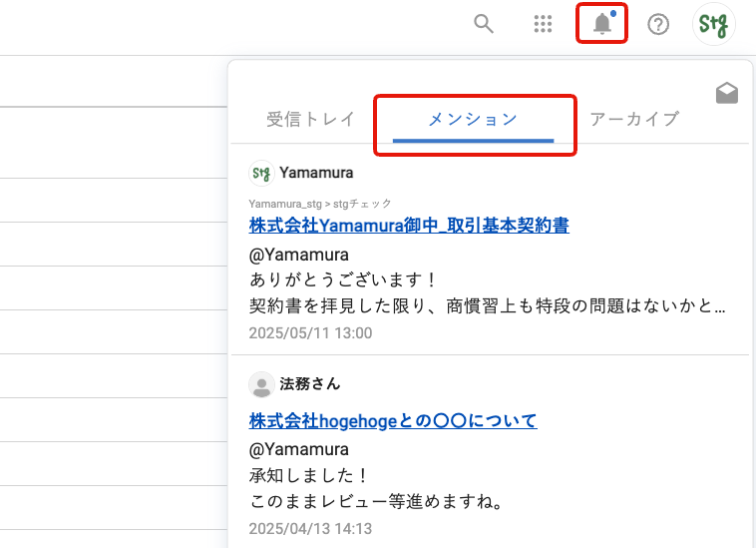Click breadcrumb Yamamura_stg > stgチェック
Viewport: 756px width, 548px height.
(320, 204)
